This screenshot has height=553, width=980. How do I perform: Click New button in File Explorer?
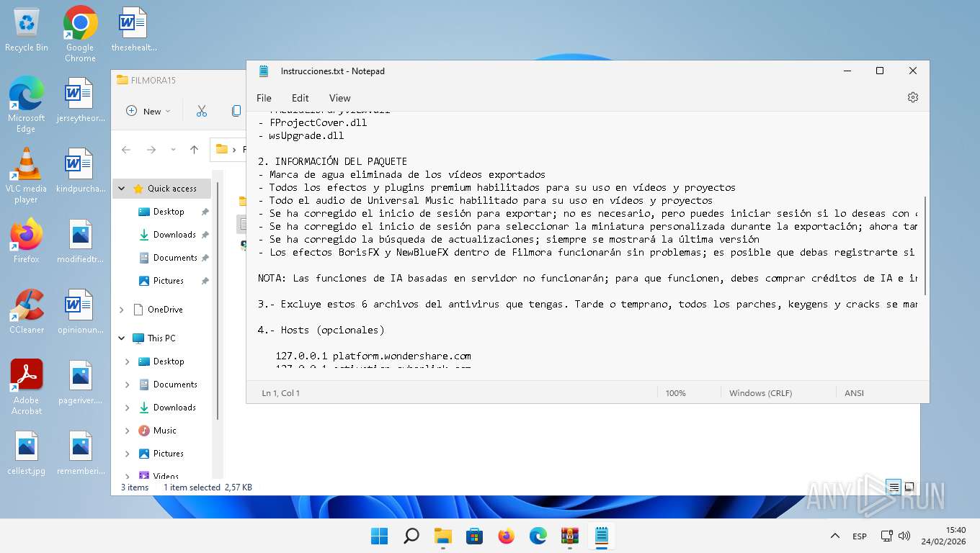(148, 111)
